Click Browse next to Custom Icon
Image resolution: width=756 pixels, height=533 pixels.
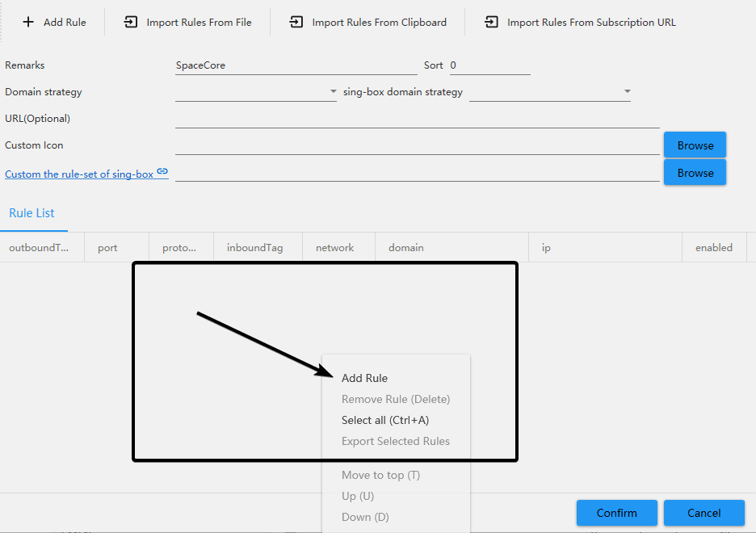pyautogui.click(x=695, y=145)
